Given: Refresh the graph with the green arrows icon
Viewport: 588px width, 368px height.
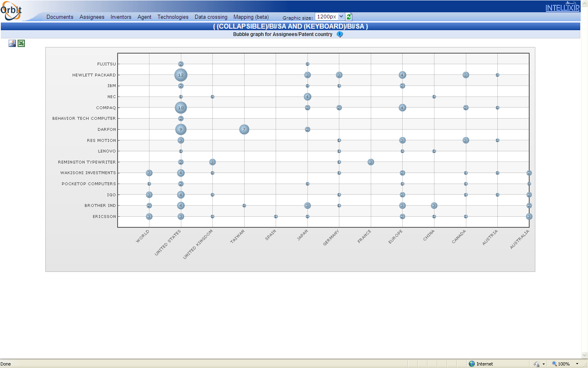Looking at the screenshot, I should point(349,17).
